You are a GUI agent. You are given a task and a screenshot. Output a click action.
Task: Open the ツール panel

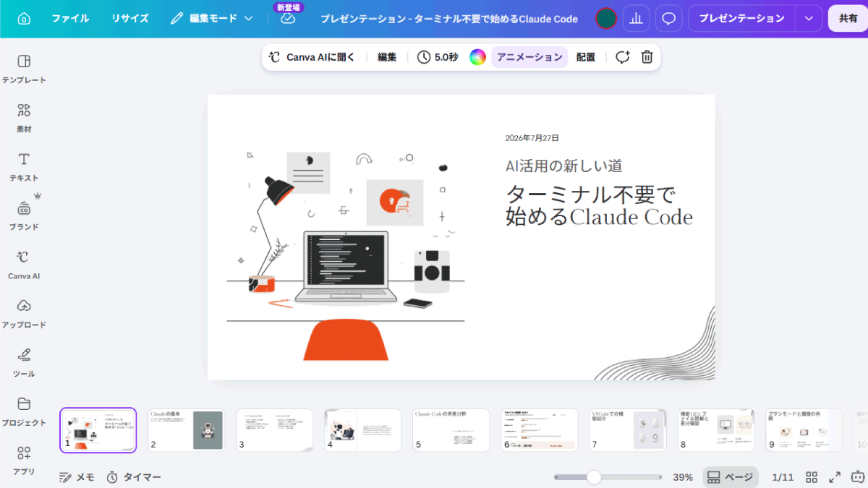[24, 363]
